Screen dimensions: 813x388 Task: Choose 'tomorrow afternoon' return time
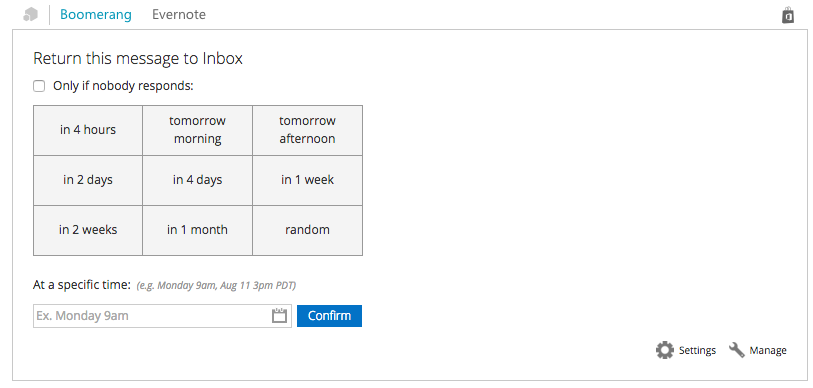coord(307,130)
